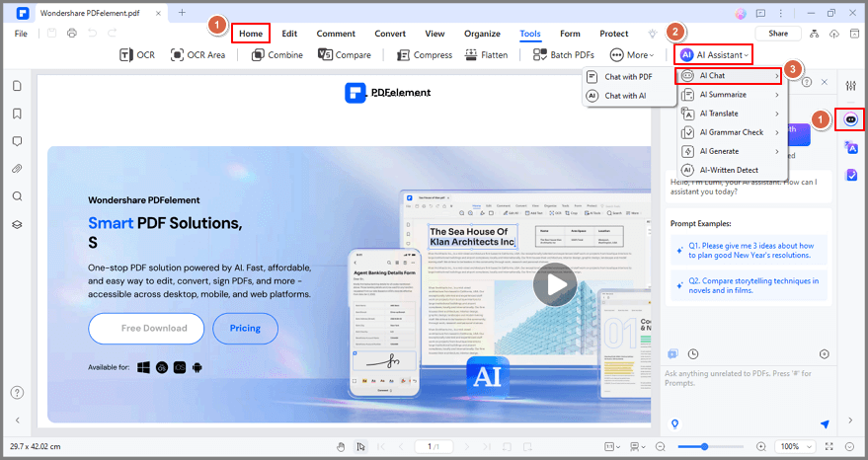Collapse the right sidebar arrow
This screenshot has width=868, height=460.
click(851, 421)
